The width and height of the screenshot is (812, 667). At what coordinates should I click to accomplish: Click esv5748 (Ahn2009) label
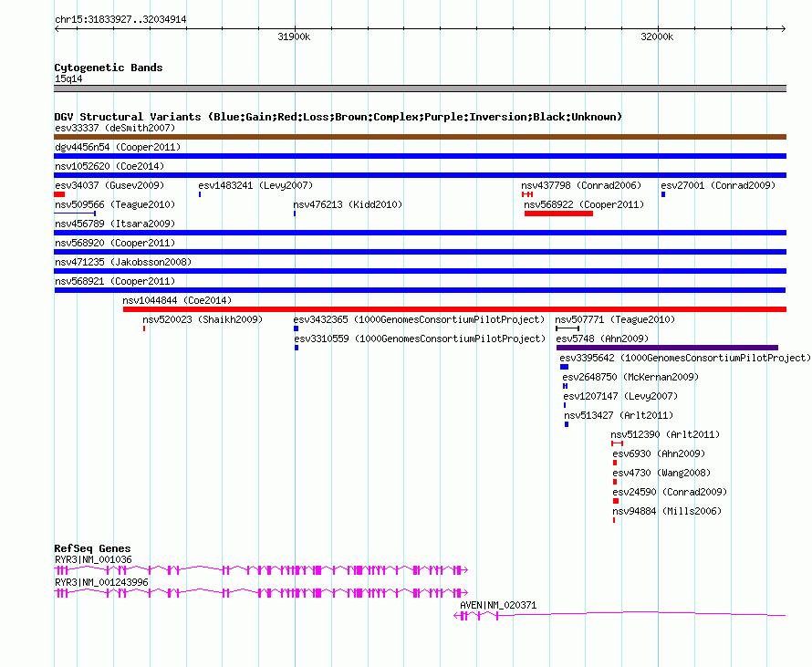(x=602, y=339)
